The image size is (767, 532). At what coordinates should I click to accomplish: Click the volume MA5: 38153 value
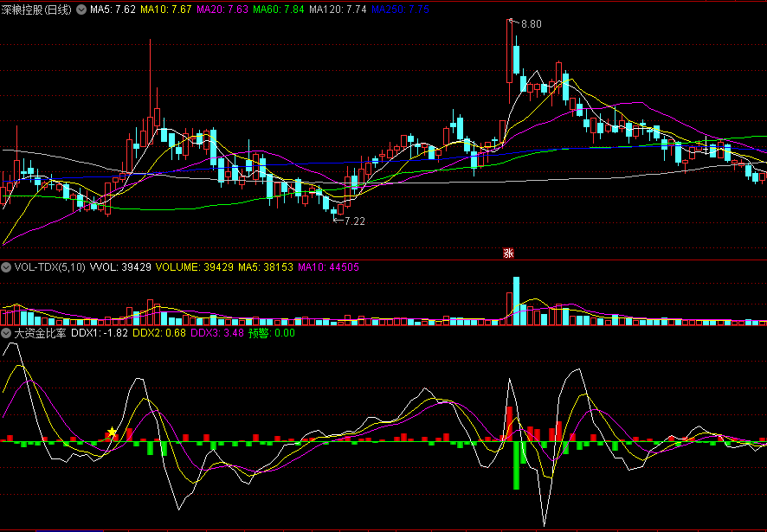point(266,267)
